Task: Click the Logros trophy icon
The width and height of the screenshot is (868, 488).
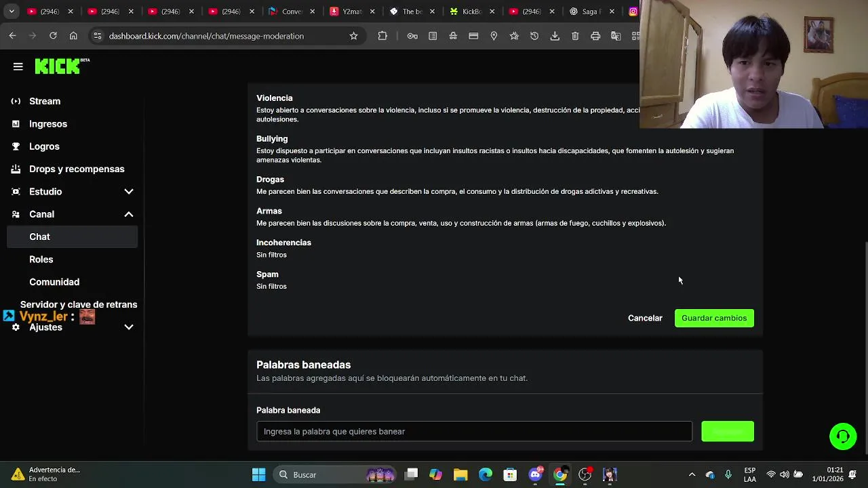Action: [x=16, y=146]
